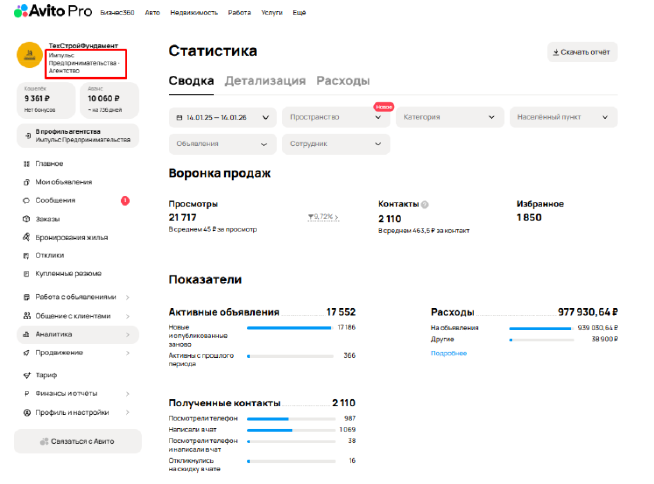The height and width of the screenshot is (484, 654).
Task: Open Бронирования жилья section
Action: 71,237
